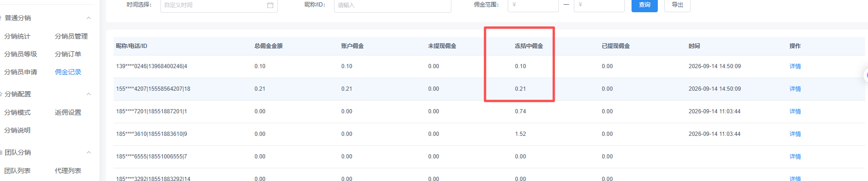The image size is (868, 181).
Task: Open the calendar icon in time picker
Action: point(270,5)
